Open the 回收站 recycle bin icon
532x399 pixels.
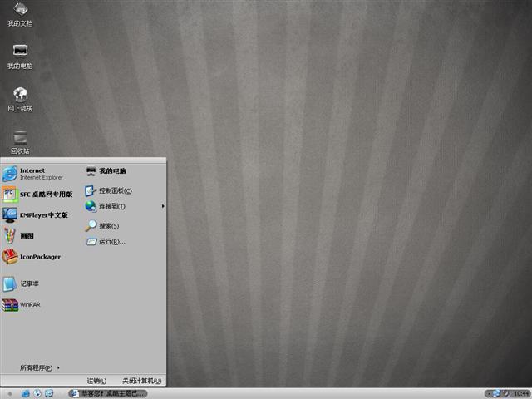[x=20, y=142]
